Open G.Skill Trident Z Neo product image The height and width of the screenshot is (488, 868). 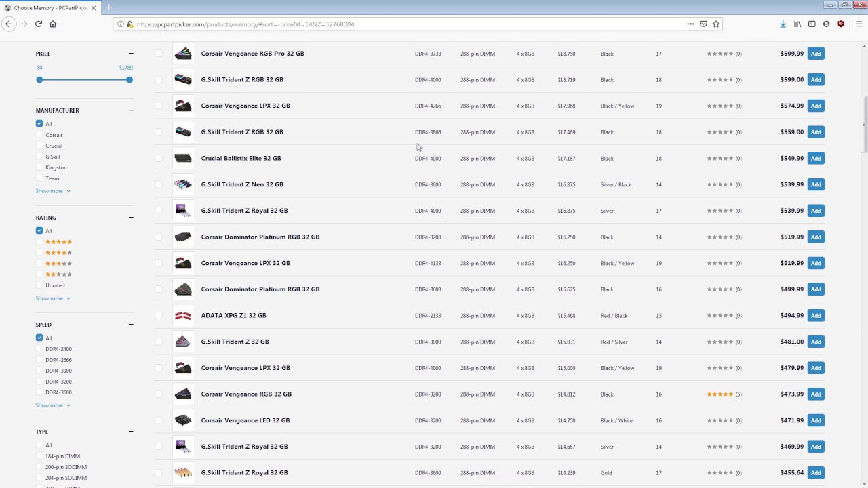point(182,184)
